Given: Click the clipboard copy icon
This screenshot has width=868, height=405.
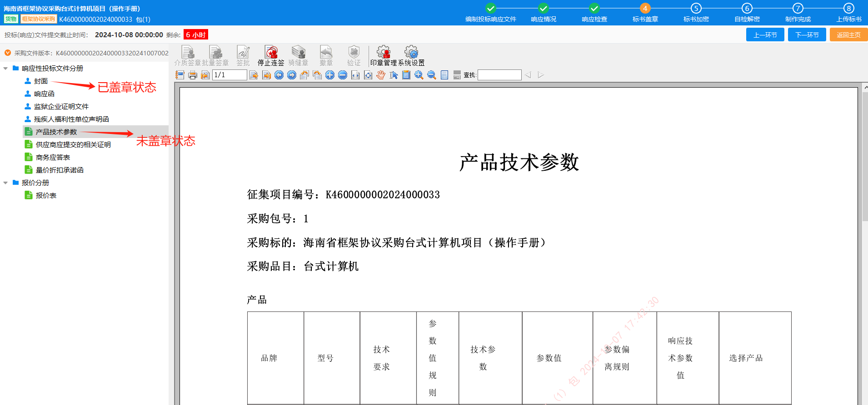Looking at the screenshot, I should 406,75.
